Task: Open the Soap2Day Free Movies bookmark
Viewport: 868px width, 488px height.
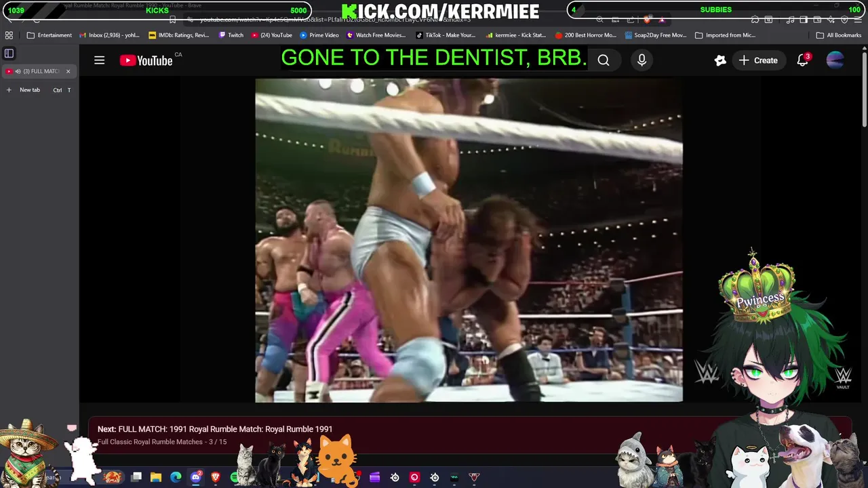Action: pos(656,35)
